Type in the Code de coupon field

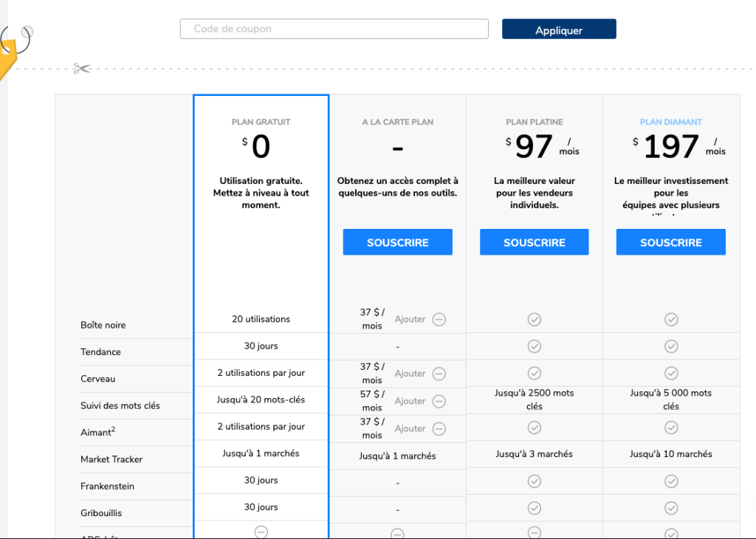click(x=334, y=29)
